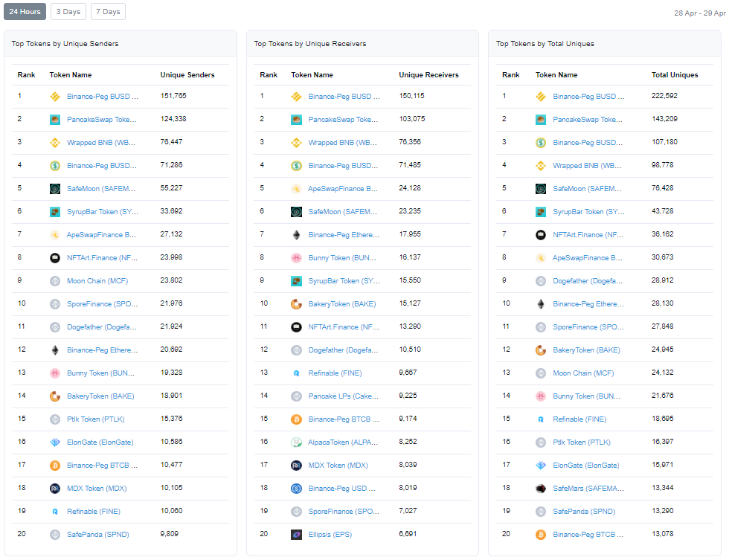The image size is (729, 560).
Task: Click Bunny Token icon in Unique Senders table
Action: click(55, 373)
